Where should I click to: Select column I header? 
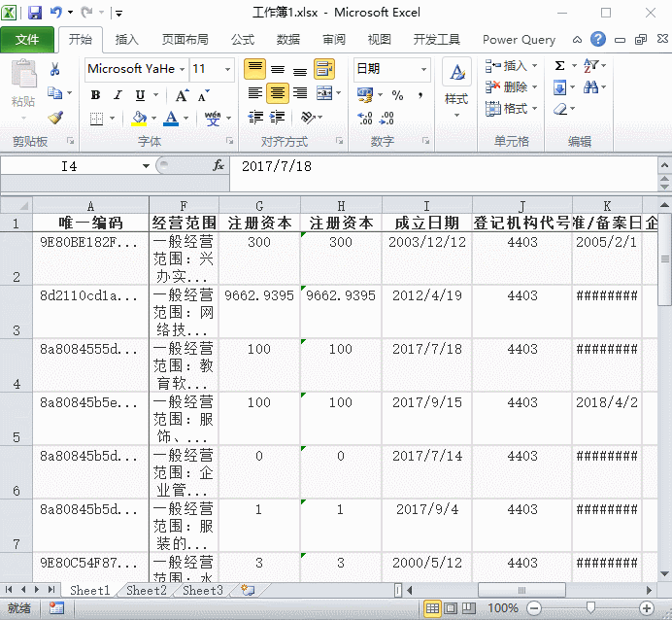pos(427,206)
